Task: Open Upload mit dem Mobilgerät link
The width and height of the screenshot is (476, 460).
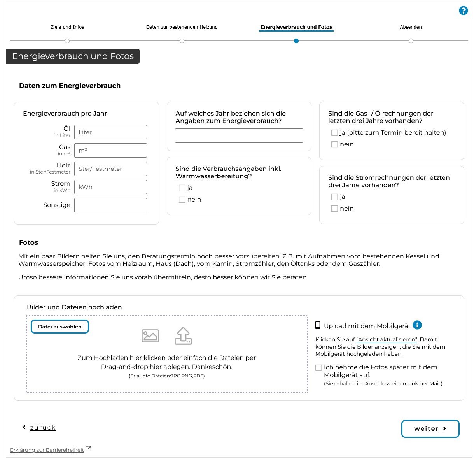Action: click(x=367, y=326)
